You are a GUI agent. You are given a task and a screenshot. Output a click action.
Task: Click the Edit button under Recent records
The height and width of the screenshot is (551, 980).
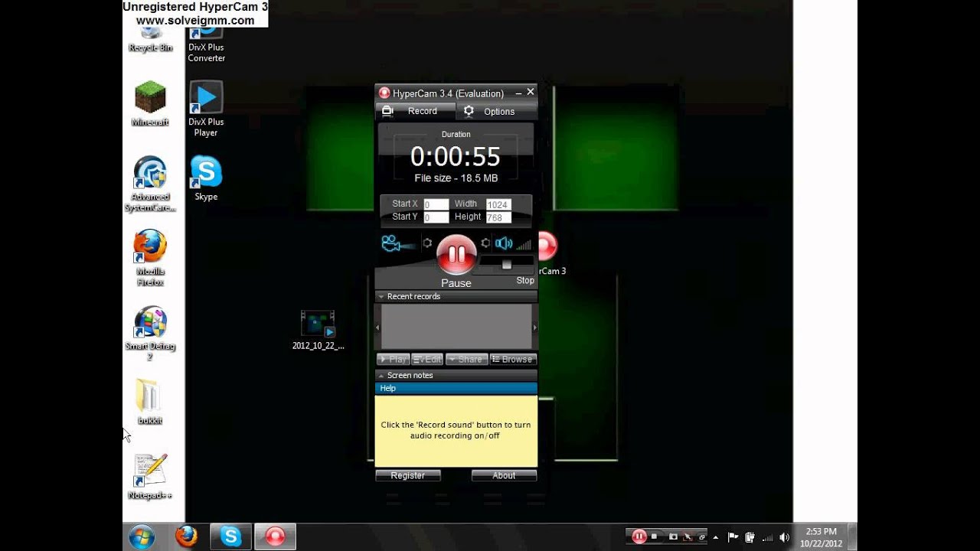point(428,359)
